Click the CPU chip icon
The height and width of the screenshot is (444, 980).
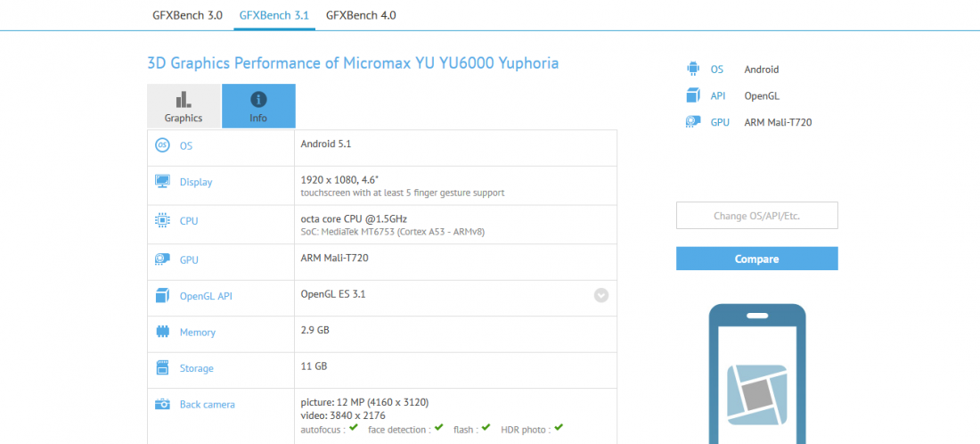(162, 220)
